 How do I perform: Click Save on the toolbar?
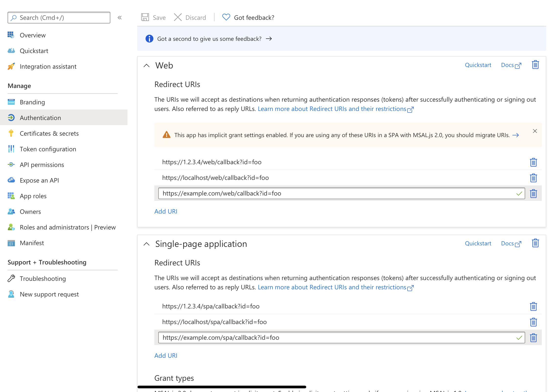point(153,17)
